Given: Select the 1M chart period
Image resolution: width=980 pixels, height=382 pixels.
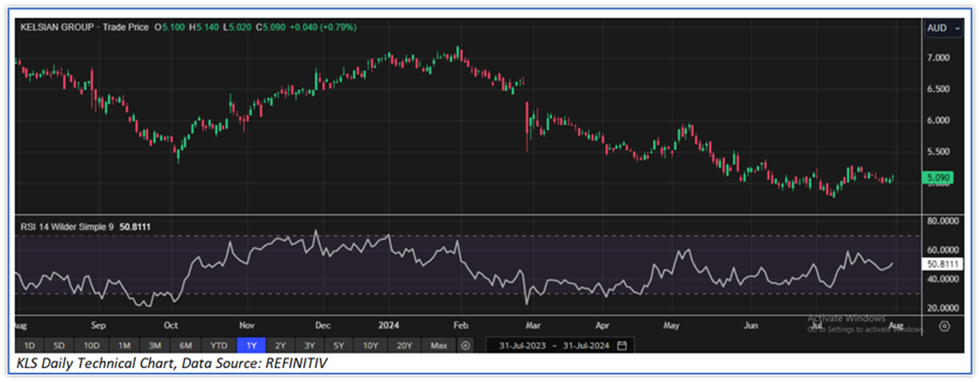Looking at the screenshot, I should (124, 346).
